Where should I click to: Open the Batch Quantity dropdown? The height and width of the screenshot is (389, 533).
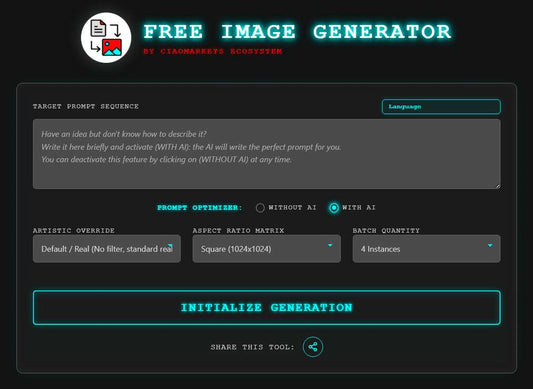coord(427,249)
